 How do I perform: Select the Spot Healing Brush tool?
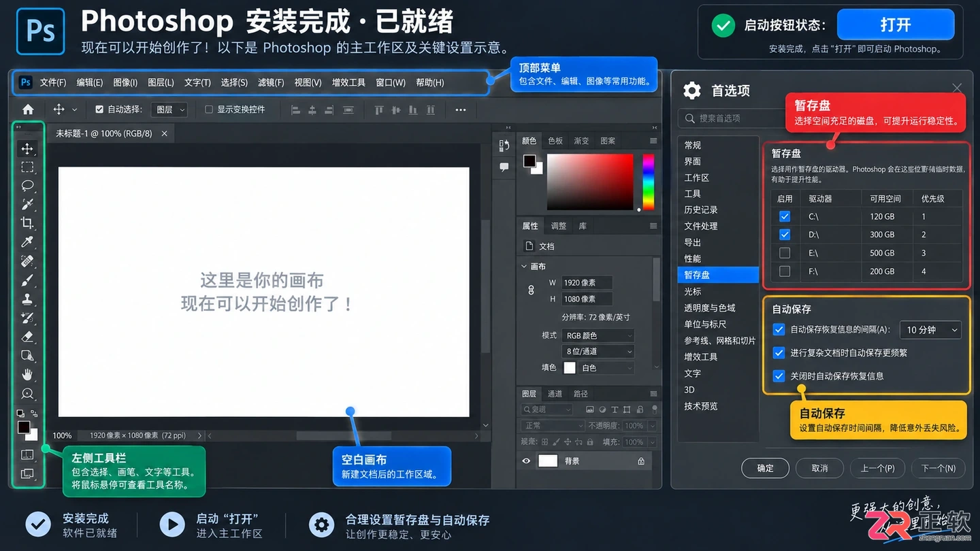pyautogui.click(x=27, y=261)
